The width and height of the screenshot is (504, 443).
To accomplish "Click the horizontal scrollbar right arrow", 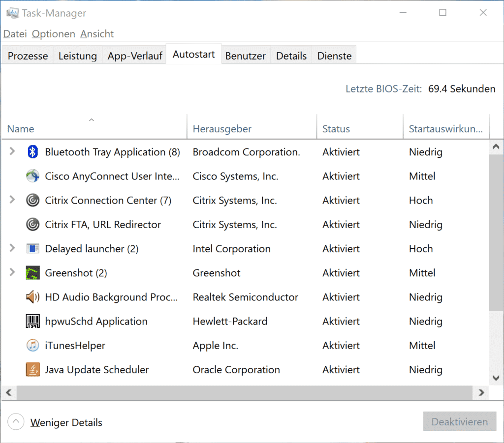I will pyautogui.click(x=481, y=392).
